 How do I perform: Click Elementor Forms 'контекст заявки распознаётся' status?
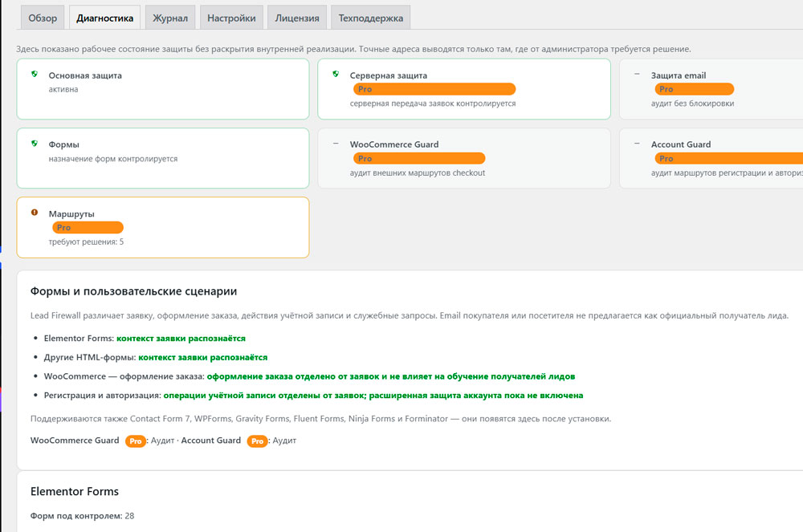[181, 338]
